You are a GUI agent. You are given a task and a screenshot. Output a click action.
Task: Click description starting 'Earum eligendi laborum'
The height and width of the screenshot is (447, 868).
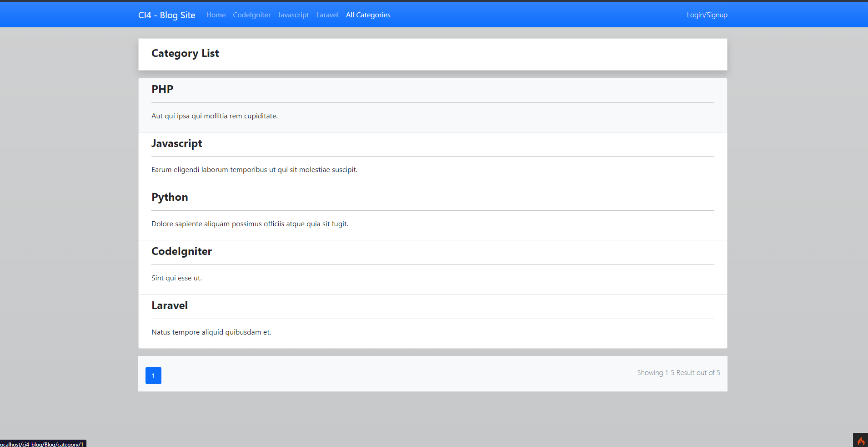click(255, 170)
